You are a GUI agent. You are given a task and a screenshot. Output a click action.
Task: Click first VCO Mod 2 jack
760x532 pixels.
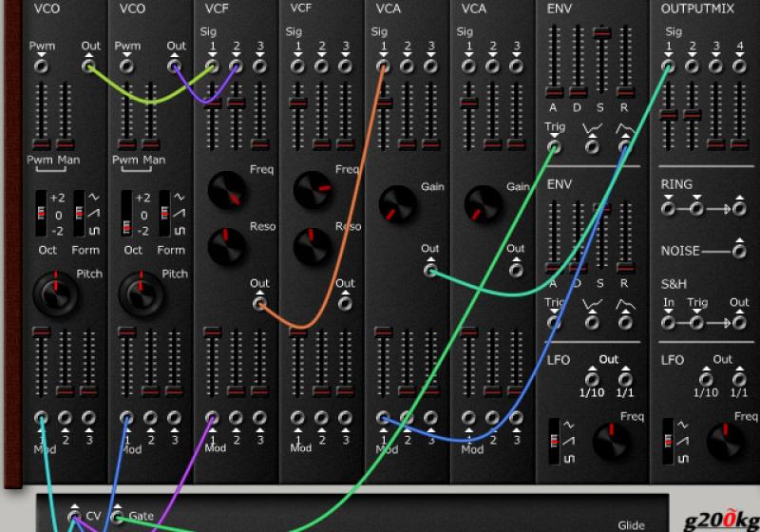point(65,417)
